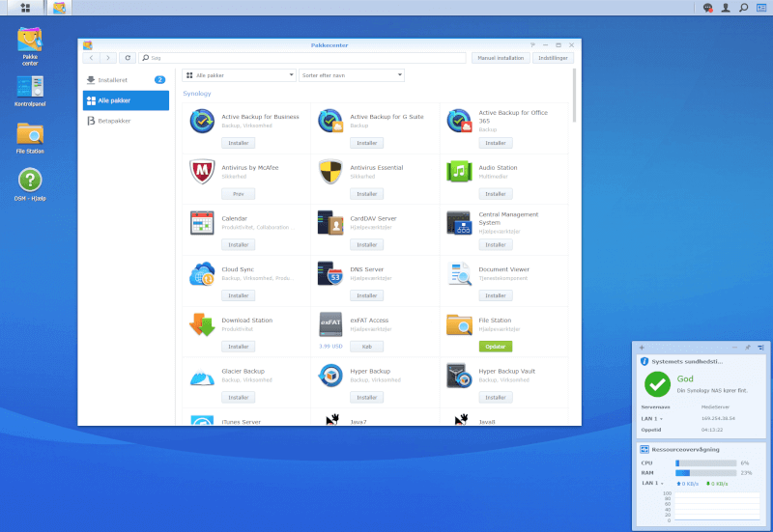Open the notifications chat bubble icon
Screen dimensions: 773x532
coord(707,8)
